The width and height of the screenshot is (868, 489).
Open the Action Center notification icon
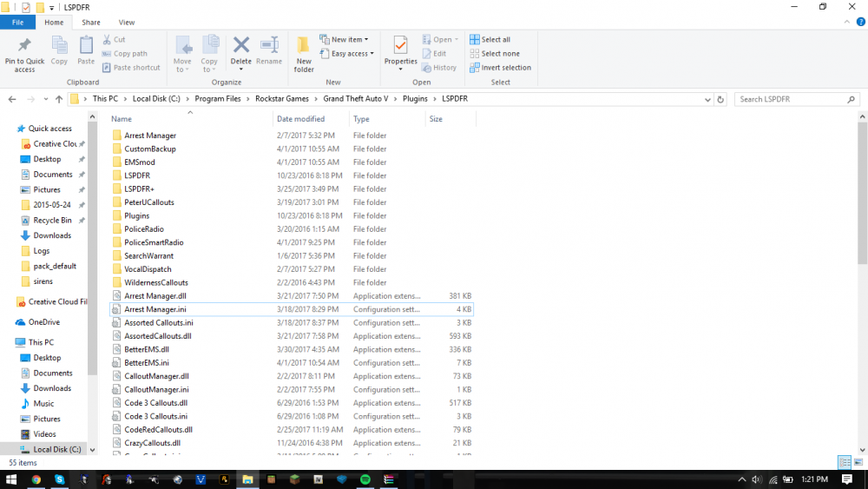847,479
